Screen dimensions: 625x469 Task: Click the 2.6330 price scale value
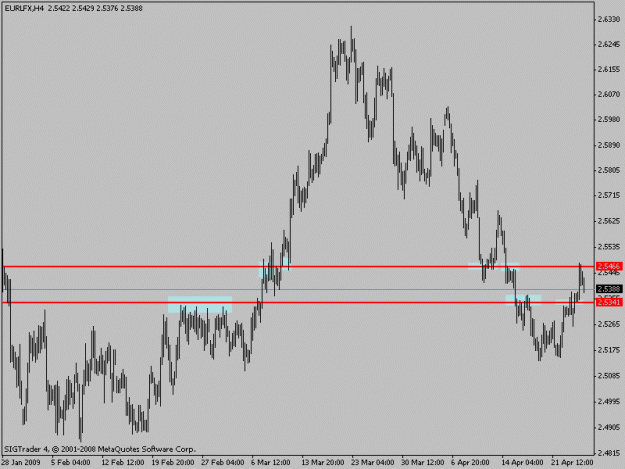(609, 19)
